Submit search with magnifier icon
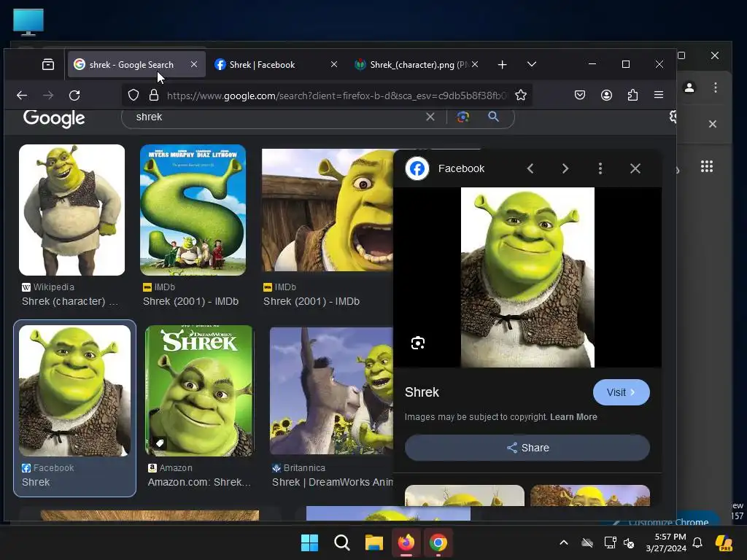The width and height of the screenshot is (747, 560). [494, 117]
